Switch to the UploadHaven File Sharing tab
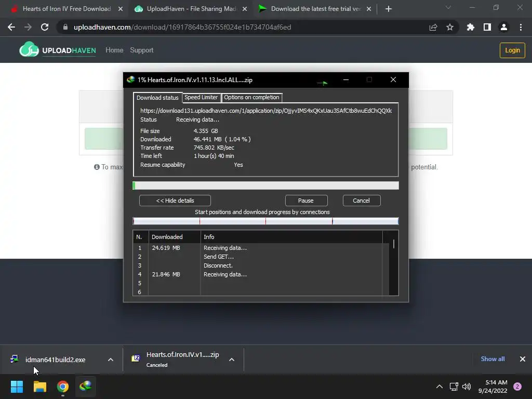The width and height of the screenshot is (532, 399). pos(192,9)
